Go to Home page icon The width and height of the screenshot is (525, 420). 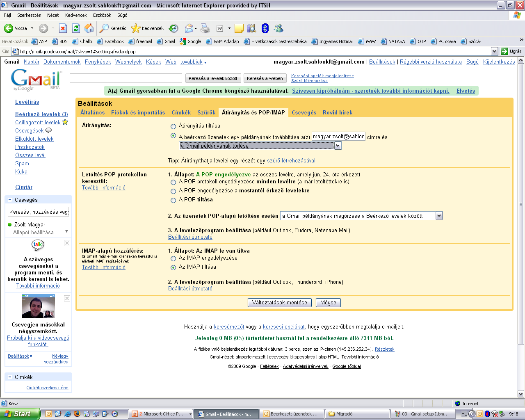89,28
